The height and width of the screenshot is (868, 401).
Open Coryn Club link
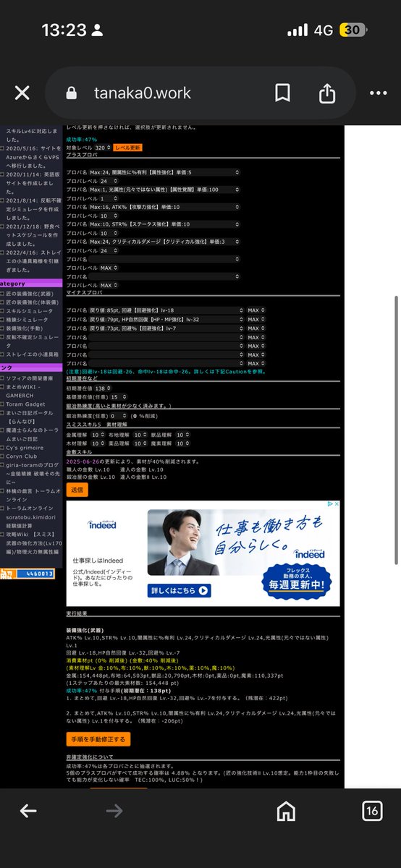coord(21,456)
